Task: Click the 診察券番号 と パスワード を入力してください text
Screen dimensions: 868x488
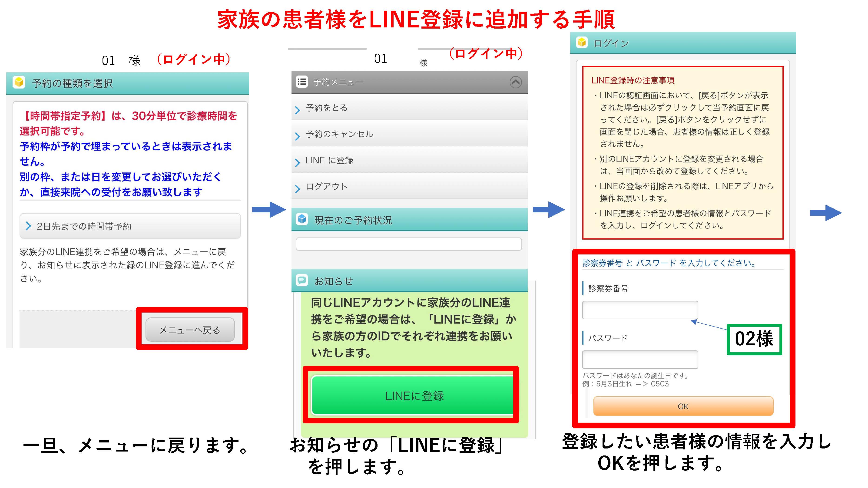Action: (669, 263)
